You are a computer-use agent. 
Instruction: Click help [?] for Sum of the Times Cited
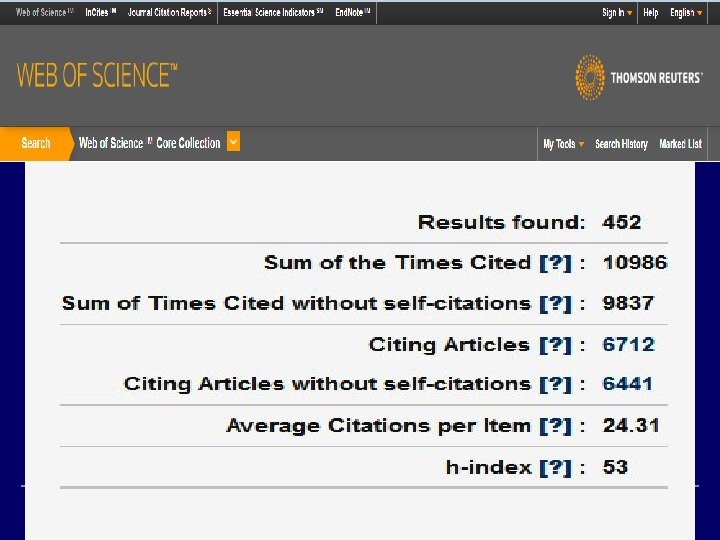coord(555,263)
